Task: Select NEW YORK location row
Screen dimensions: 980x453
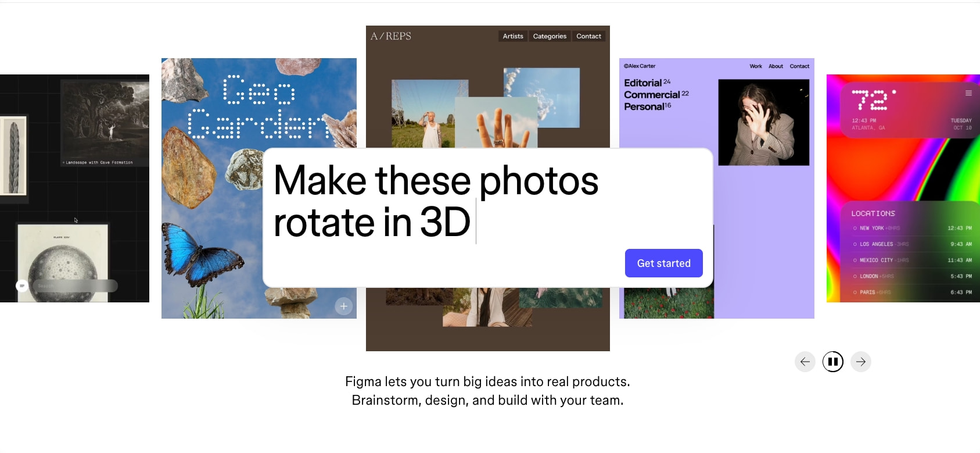Action: coord(912,228)
